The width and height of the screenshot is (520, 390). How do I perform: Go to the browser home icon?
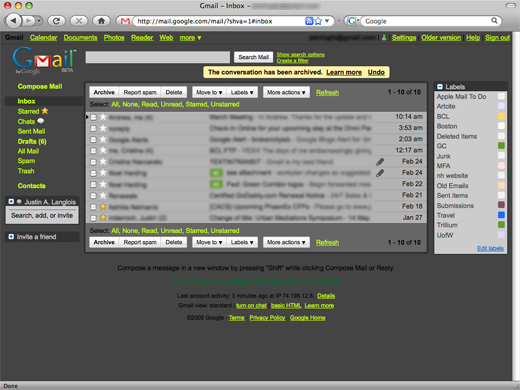(101, 21)
